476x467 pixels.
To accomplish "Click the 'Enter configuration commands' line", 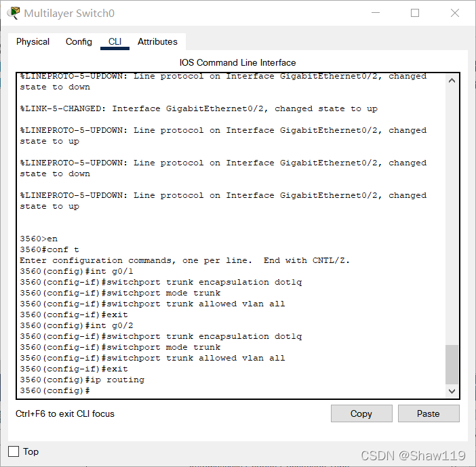I will [184, 261].
